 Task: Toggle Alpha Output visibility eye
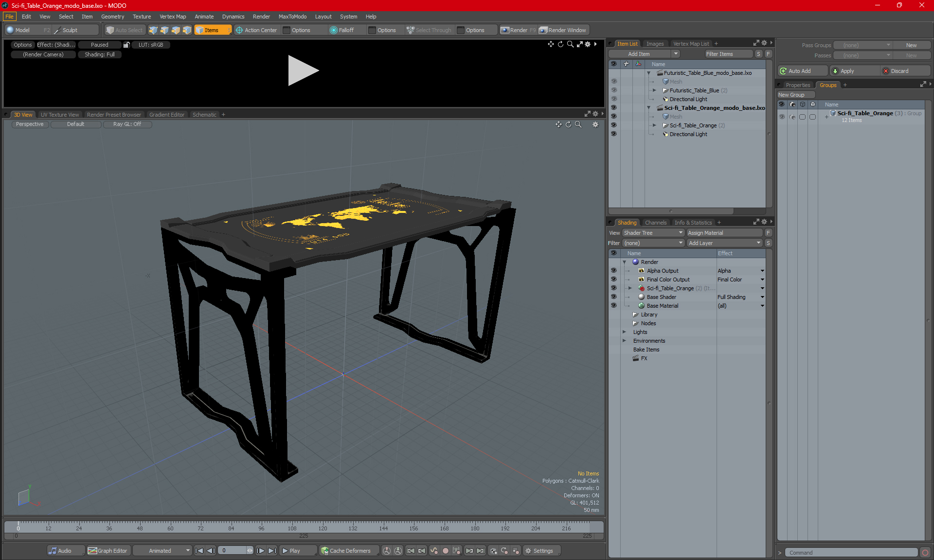[614, 271]
